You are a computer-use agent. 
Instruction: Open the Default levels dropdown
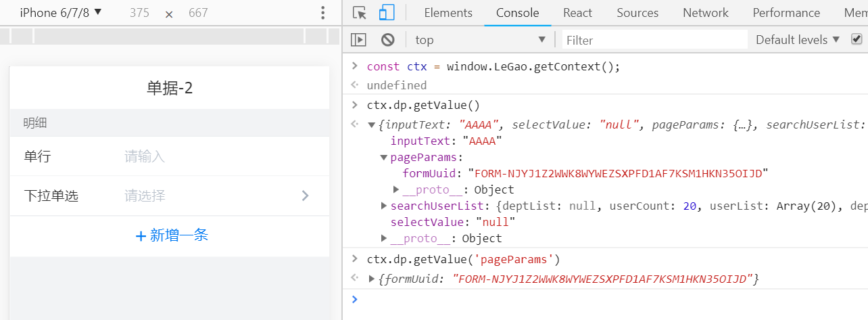[x=798, y=40]
